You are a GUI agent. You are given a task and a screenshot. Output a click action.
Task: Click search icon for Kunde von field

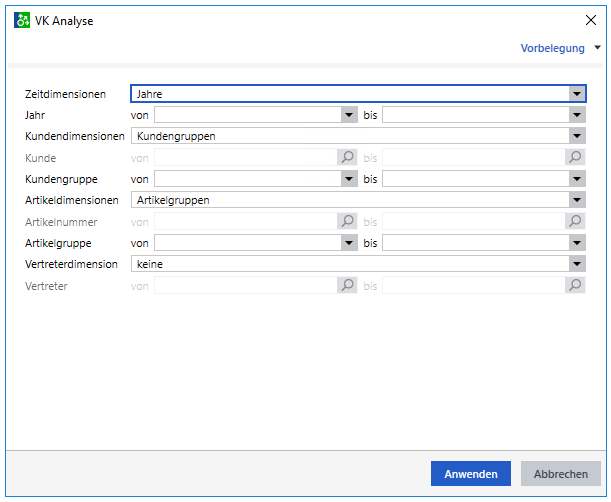pos(348,157)
